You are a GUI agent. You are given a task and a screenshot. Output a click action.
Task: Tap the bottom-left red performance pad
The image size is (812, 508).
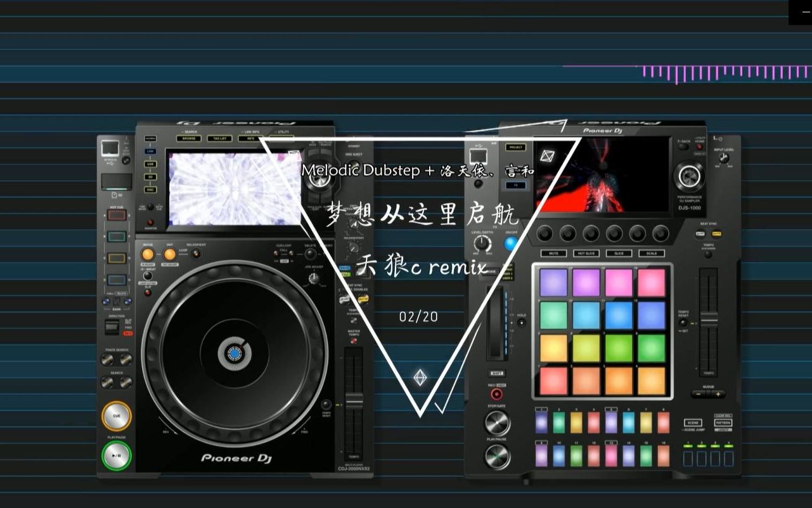pyautogui.click(x=553, y=381)
